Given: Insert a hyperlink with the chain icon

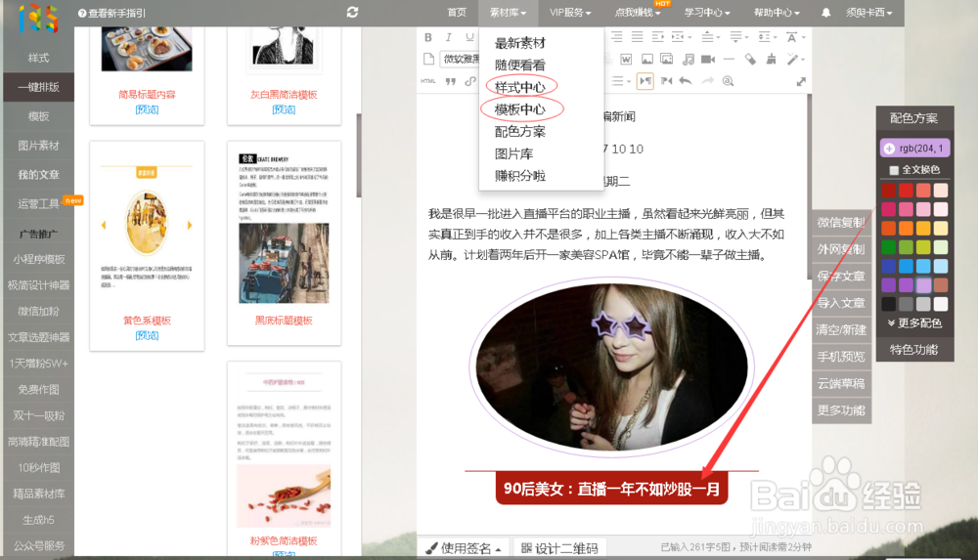Looking at the screenshot, I should point(470,81).
